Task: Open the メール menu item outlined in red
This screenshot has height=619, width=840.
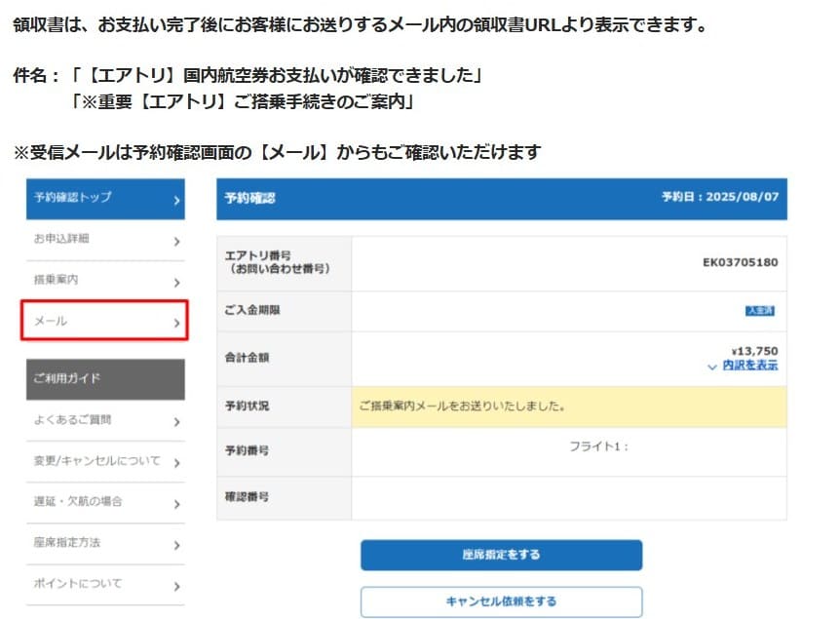Action: coord(103,322)
